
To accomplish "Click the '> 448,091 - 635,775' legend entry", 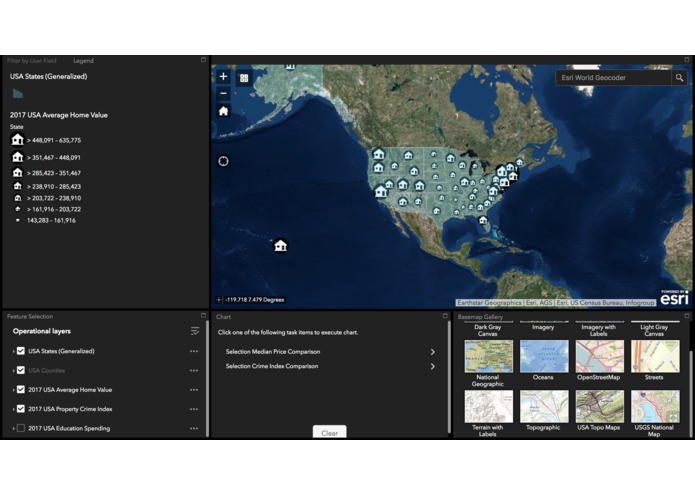I will pos(54,140).
